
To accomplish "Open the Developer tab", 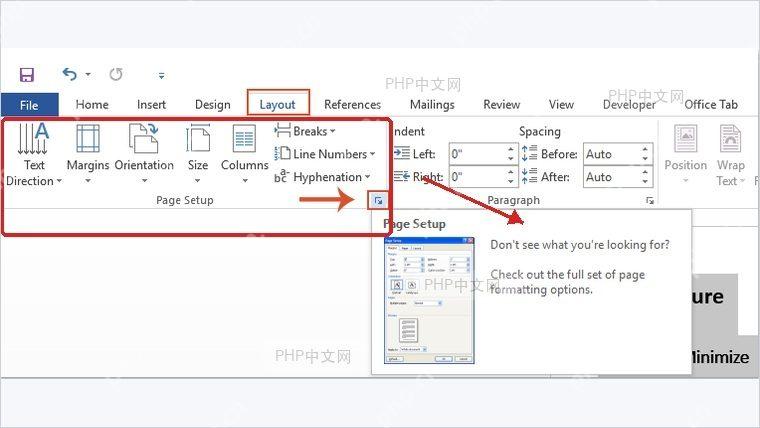I will [629, 105].
